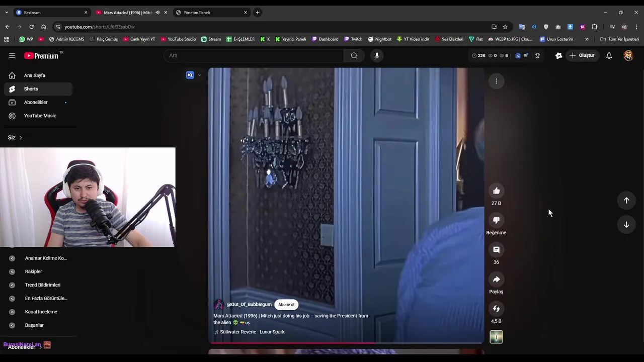Focus the Ara search field
The height and width of the screenshot is (362, 644).
[x=254, y=56]
